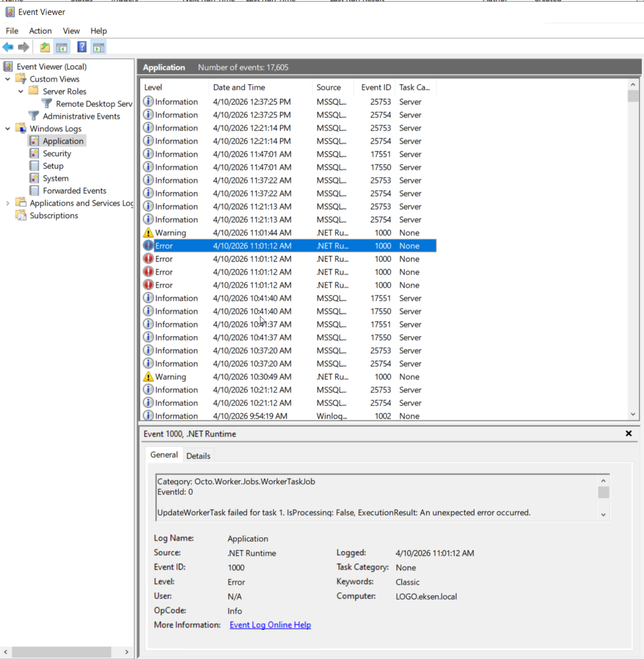Viewport: 644px width, 659px height.
Task: Click the Event Viewer title bar icon
Action: (x=10, y=12)
